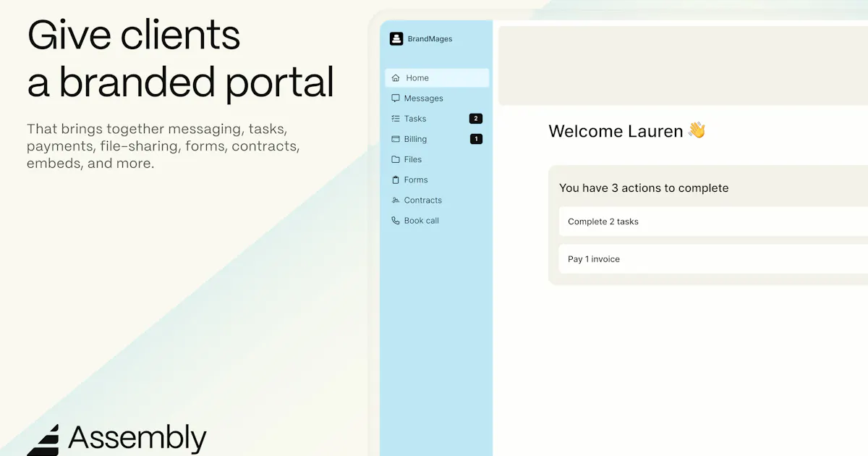
Task: Open the Pay 1 invoice action
Action: pyautogui.click(x=713, y=259)
